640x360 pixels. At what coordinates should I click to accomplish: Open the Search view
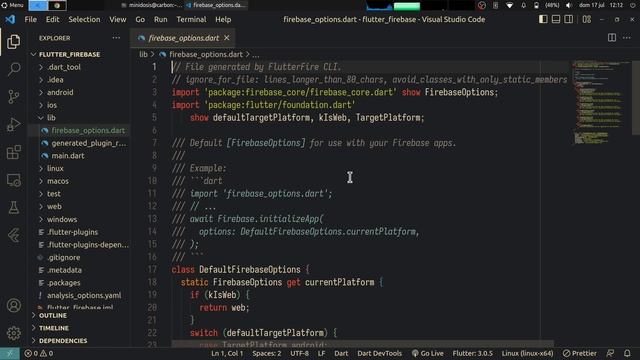click(13, 69)
